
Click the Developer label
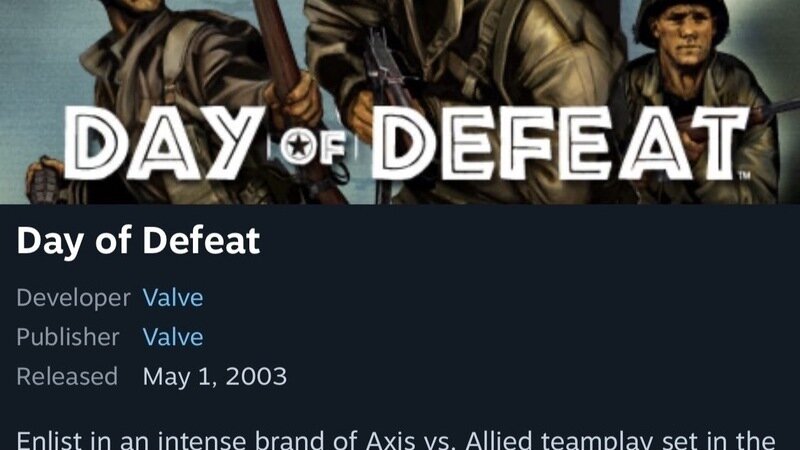pos(73,298)
